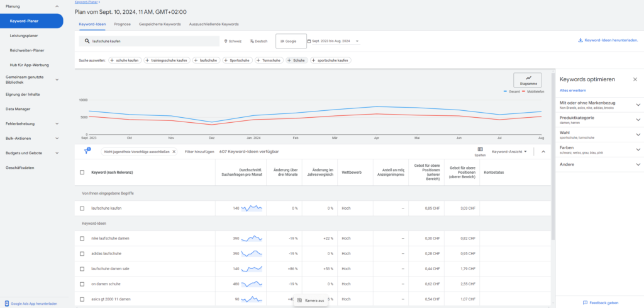
Task: Open the filter funnel icon
Action: [87, 151]
